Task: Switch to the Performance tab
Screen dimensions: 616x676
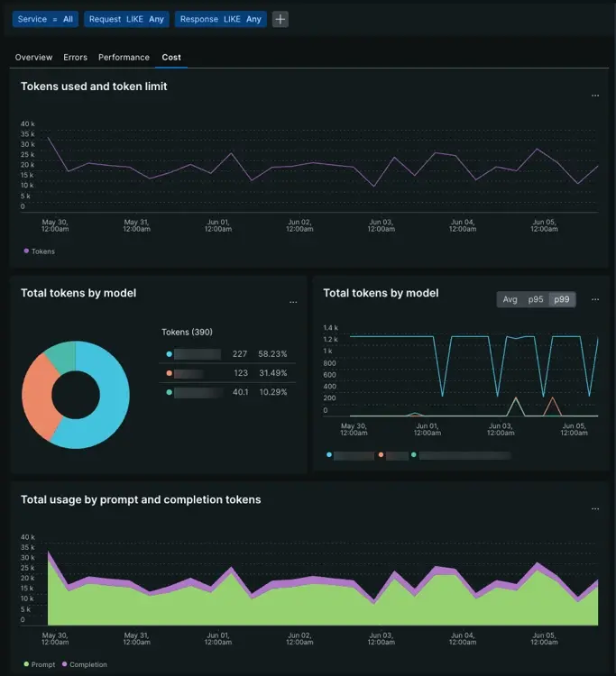Action: point(124,58)
